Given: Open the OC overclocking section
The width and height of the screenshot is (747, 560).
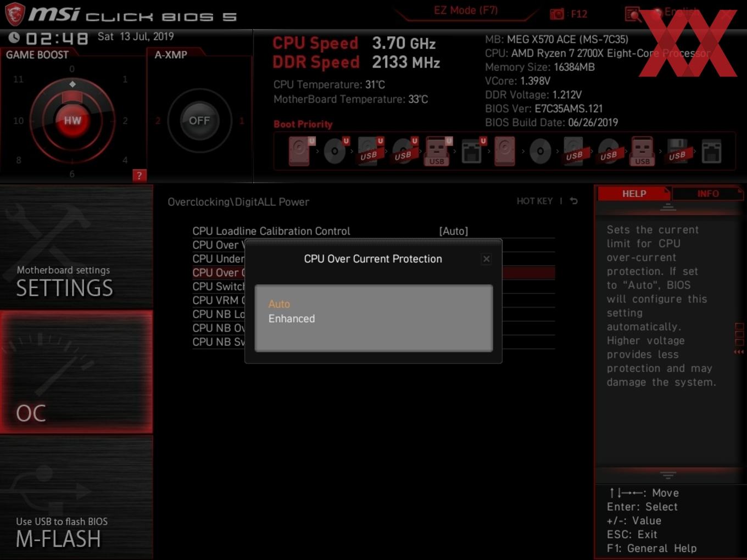Looking at the screenshot, I should pos(76,372).
